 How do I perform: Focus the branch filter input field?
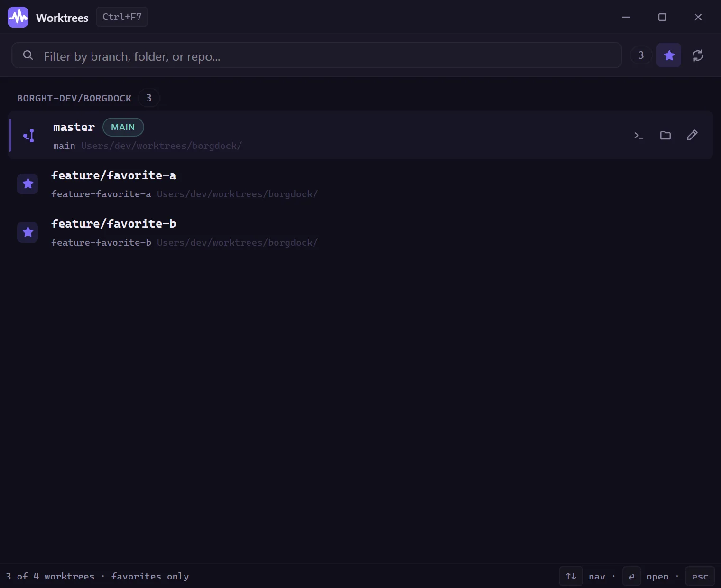[317, 55]
